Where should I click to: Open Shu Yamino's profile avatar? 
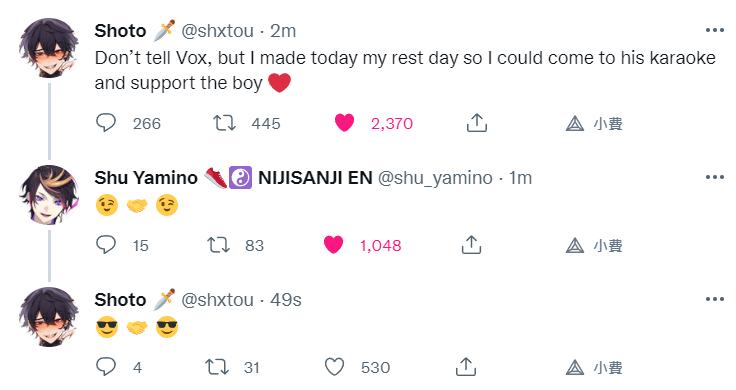(49, 195)
